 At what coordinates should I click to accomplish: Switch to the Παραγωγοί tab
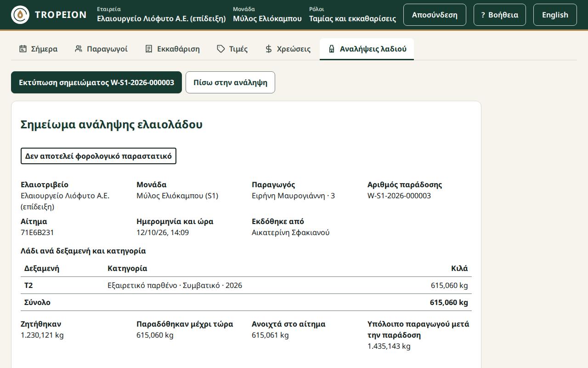click(101, 49)
